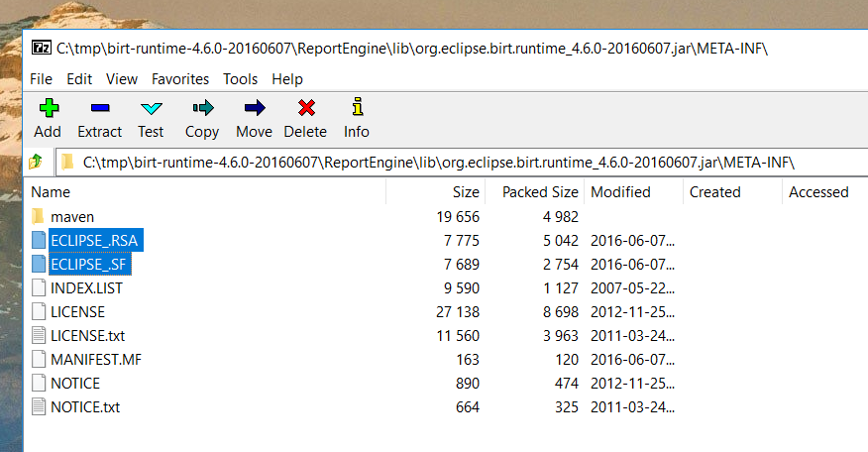Open the Tools menu
The height and width of the screenshot is (452, 868).
click(x=240, y=79)
